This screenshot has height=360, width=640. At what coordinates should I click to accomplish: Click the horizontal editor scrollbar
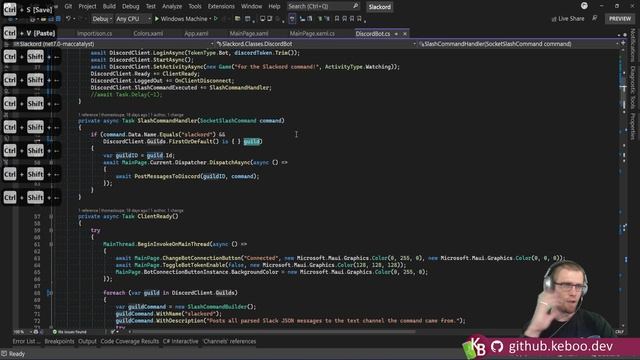pyautogui.click(x=273, y=332)
